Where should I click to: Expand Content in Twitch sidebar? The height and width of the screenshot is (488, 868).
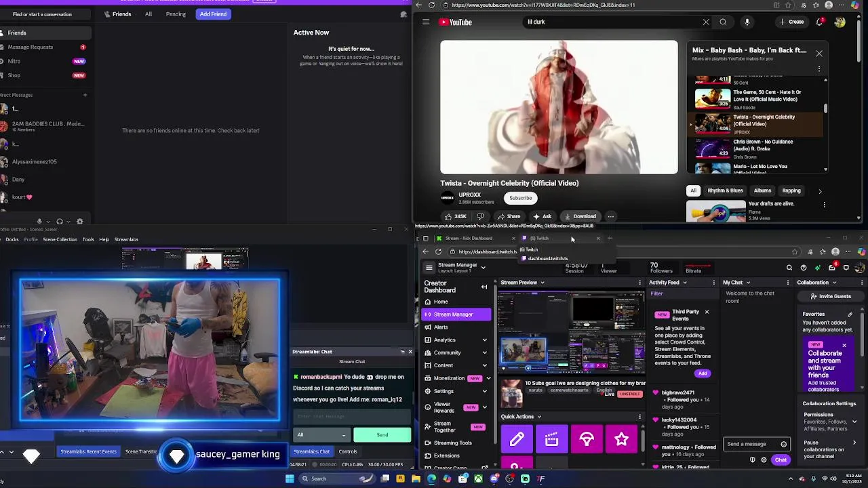[484, 365]
